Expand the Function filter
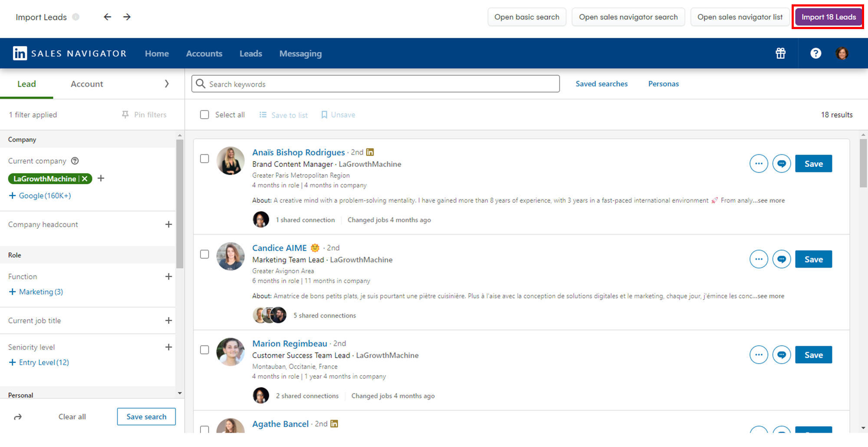 click(x=168, y=277)
